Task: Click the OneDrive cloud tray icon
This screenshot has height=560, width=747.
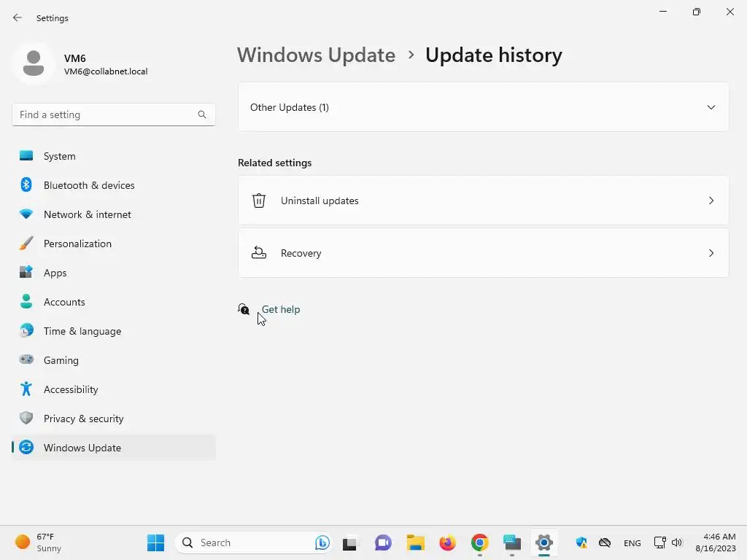Action: click(605, 542)
